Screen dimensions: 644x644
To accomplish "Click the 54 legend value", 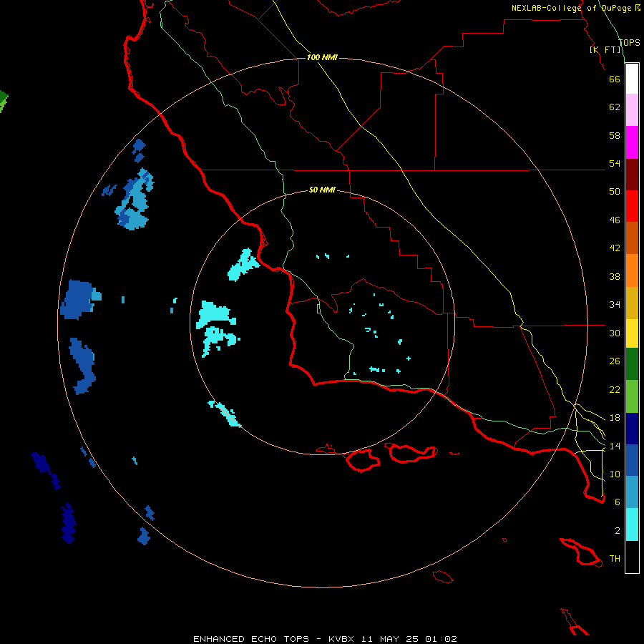I will click(615, 163).
